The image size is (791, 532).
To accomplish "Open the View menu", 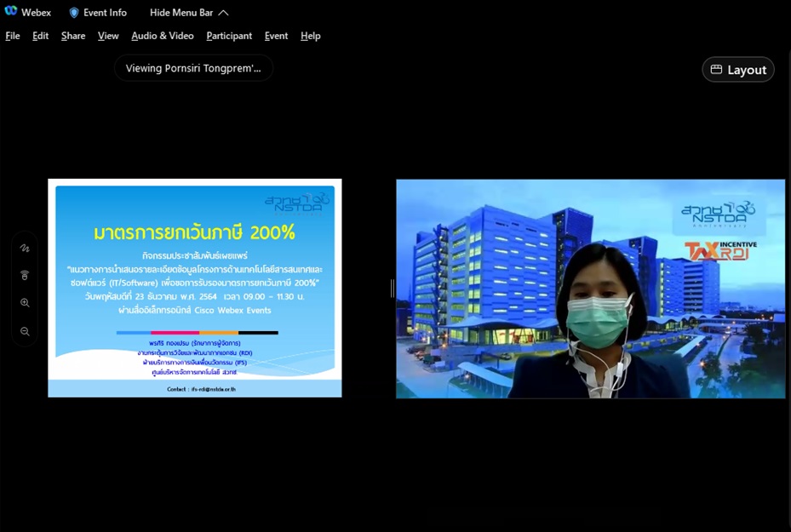I will [108, 36].
